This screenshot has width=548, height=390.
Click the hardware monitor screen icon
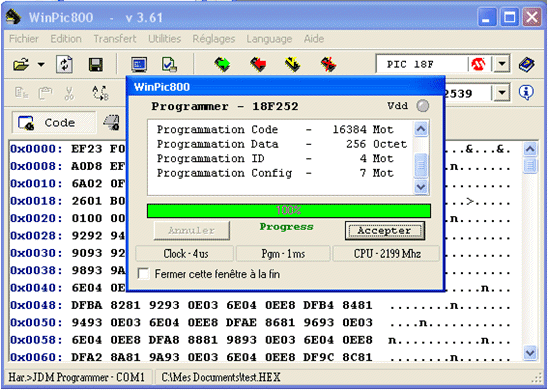[139, 65]
